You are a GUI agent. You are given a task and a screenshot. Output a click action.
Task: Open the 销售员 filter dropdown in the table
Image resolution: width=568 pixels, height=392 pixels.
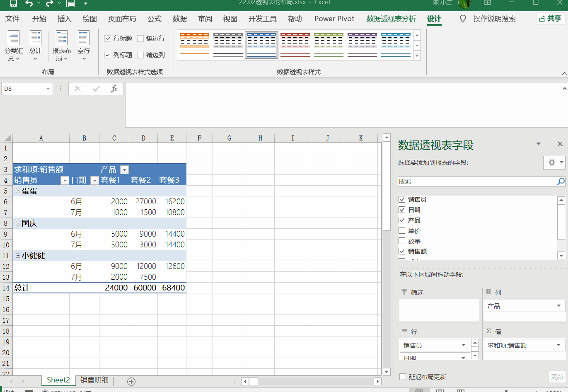click(65, 180)
